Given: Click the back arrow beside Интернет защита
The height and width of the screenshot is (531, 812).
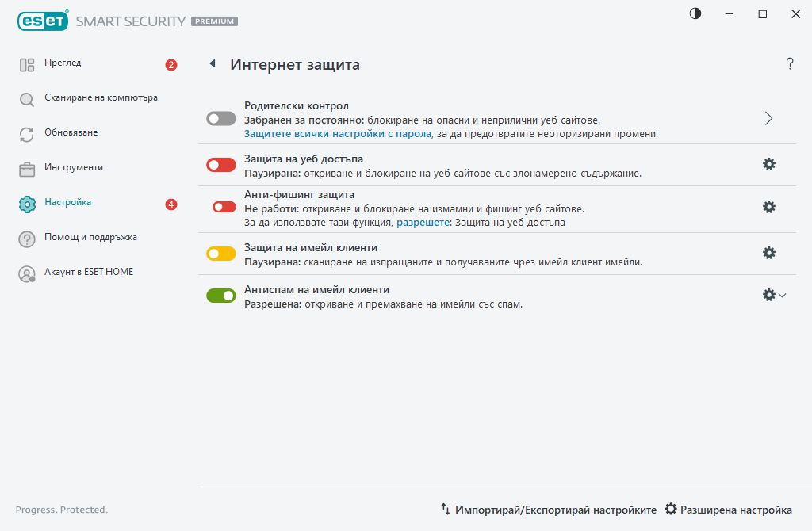Looking at the screenshot, I should [212, 64].
